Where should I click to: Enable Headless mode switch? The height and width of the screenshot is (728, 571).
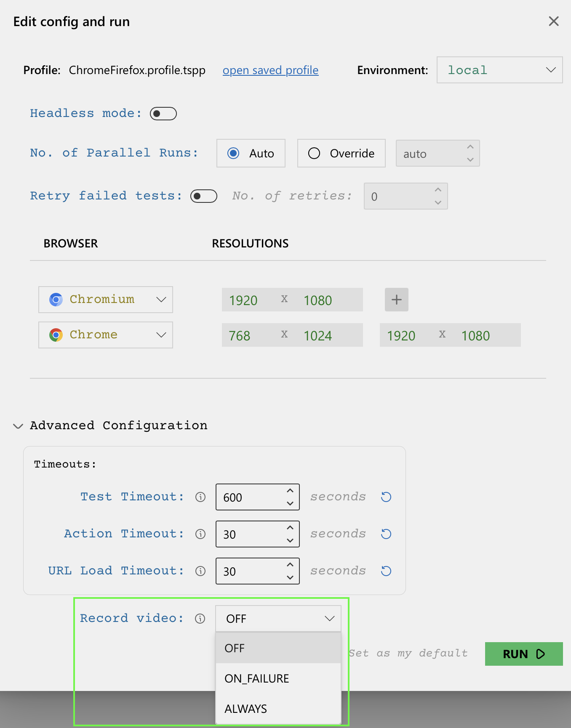163,114
